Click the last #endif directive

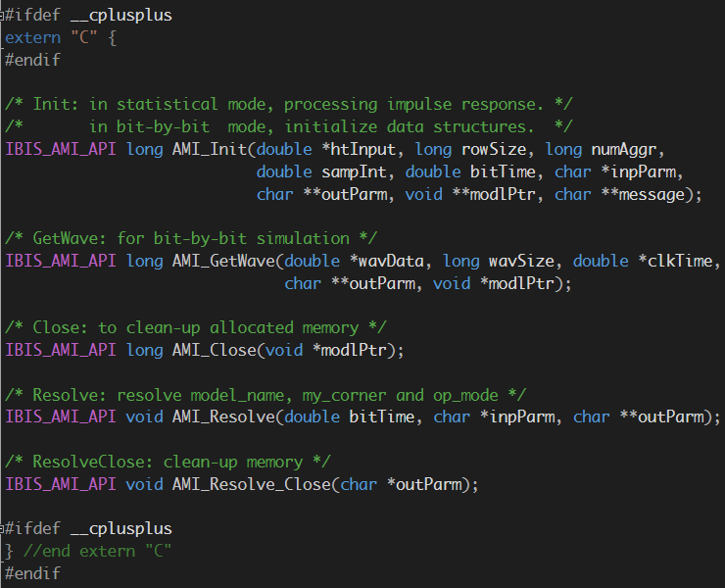tap(32, 573)
